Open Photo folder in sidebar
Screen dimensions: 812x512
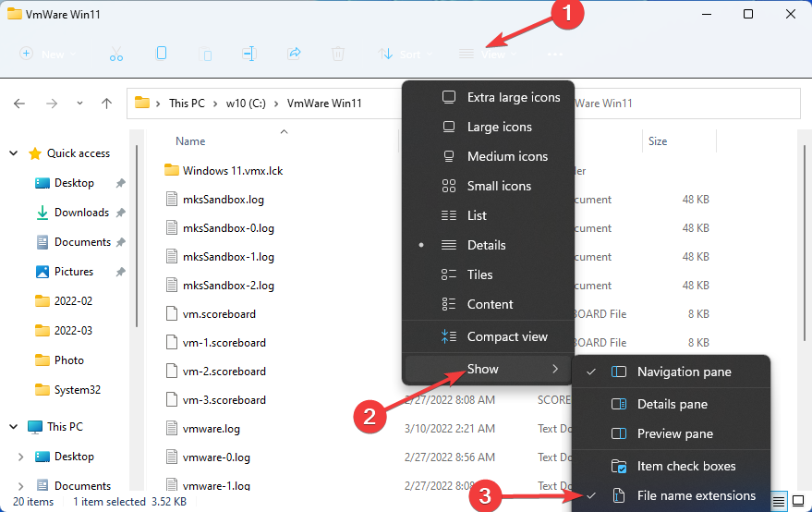(69, 360)
